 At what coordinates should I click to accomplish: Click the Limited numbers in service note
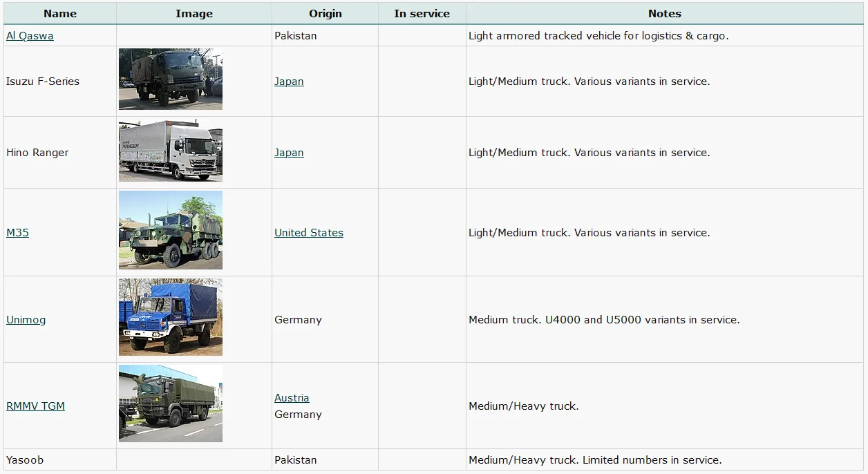click(595, 460)
